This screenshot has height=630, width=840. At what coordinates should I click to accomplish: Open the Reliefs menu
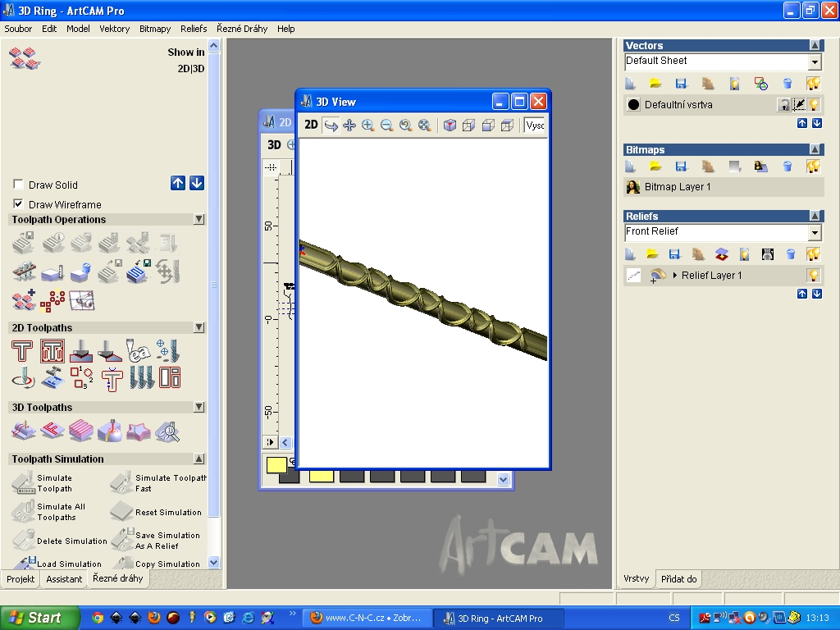pos(194,29)
